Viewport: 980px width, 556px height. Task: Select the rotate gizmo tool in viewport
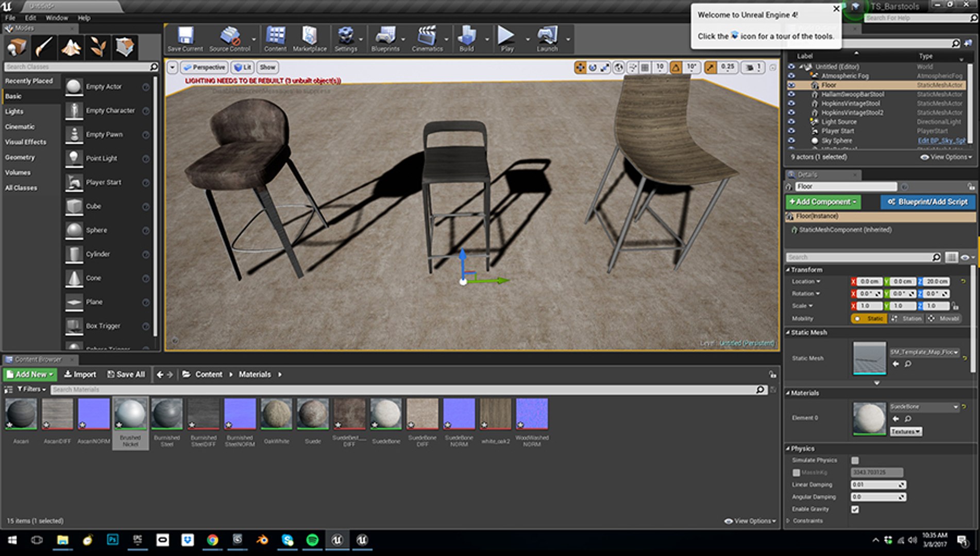(593, 67)
